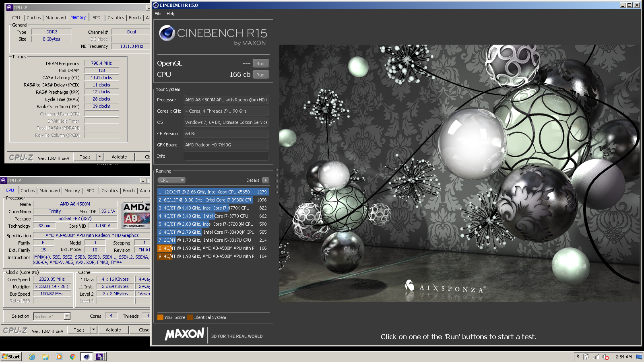Click the upper CPU-Z window title icon
This screenshot has height=362, width=644.
coord(10,8)
